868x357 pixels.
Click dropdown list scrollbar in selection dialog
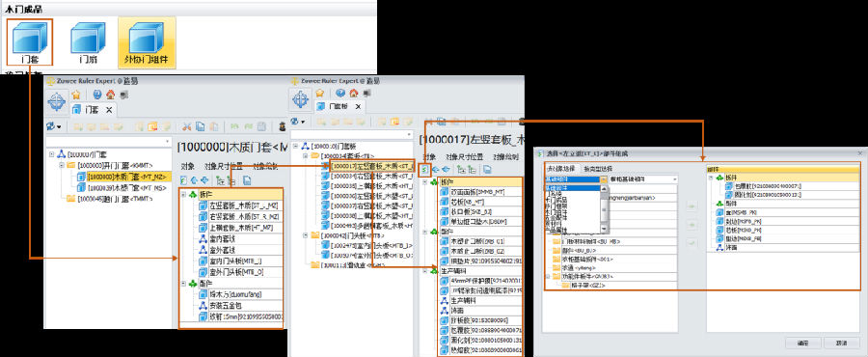(x=605, y=209)
